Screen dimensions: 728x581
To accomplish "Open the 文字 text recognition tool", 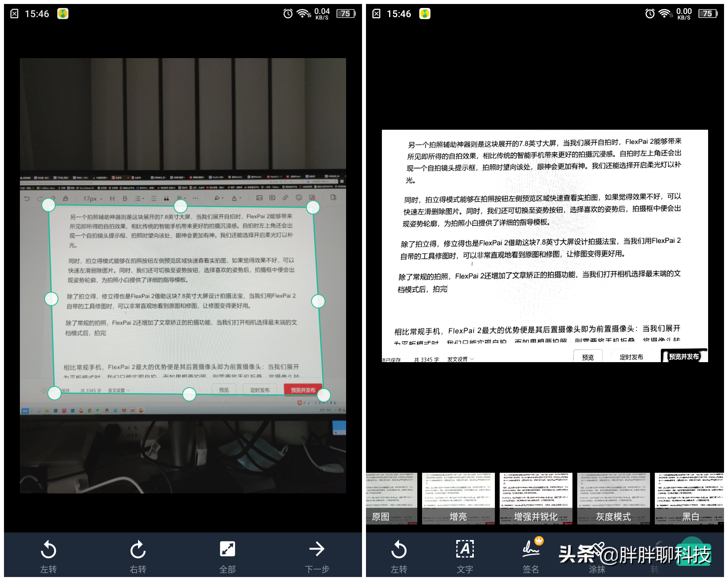I will pyautogui.click(x=465, y=556).
